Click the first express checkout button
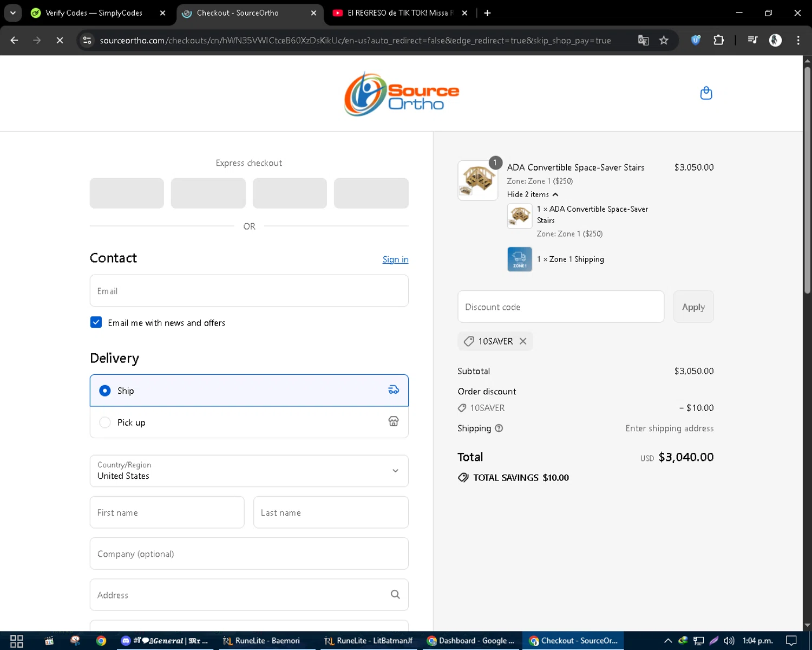The height and width of the screenshot is (650, 812). pos(127,193)
